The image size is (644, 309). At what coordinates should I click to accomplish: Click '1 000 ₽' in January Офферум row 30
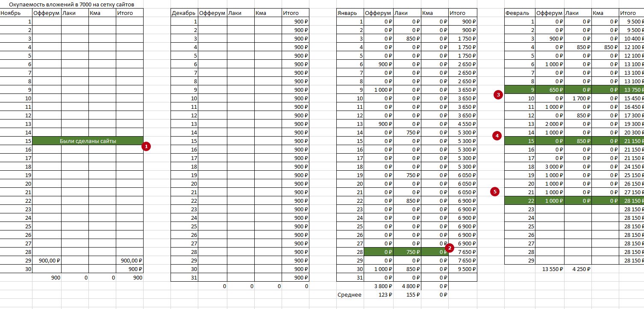[x=379, y=269]
